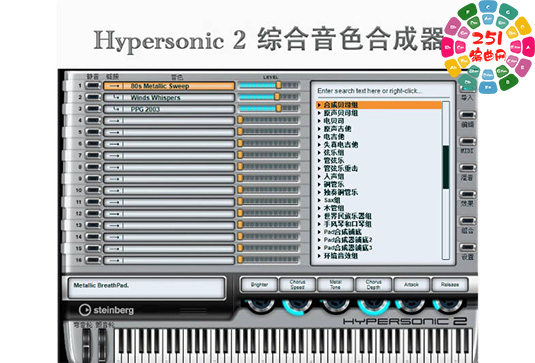Image resolution: width=535 pixels, height=363 pixels.
Task: Click the link arrow icon on channel 13
Action: pos(115,226)
